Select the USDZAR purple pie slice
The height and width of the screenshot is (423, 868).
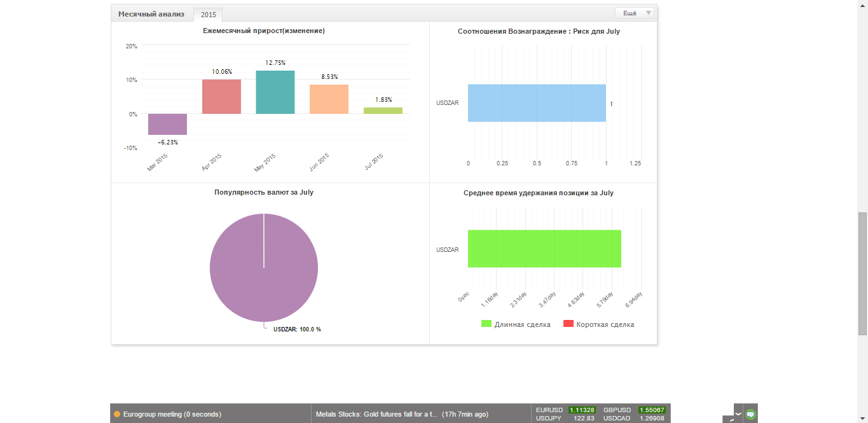coord(264,267)
